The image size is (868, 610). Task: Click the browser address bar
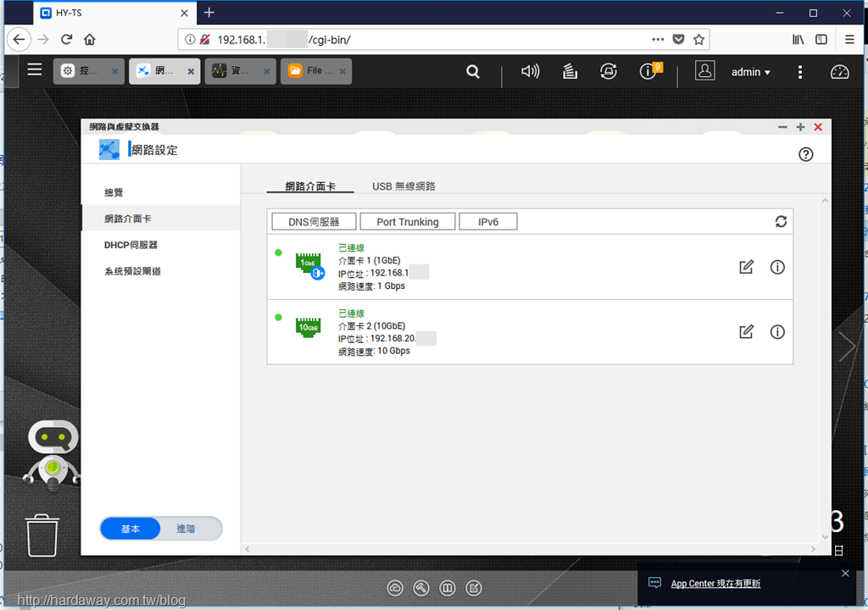[420, 39]
